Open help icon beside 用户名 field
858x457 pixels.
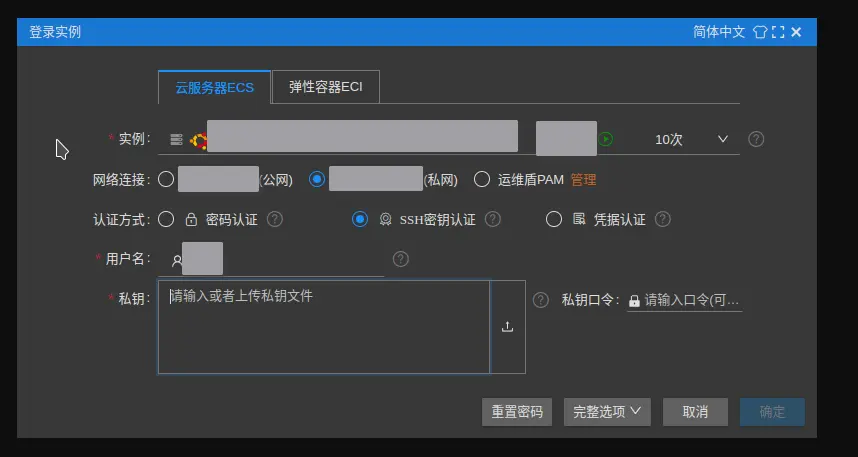(401, 259)
